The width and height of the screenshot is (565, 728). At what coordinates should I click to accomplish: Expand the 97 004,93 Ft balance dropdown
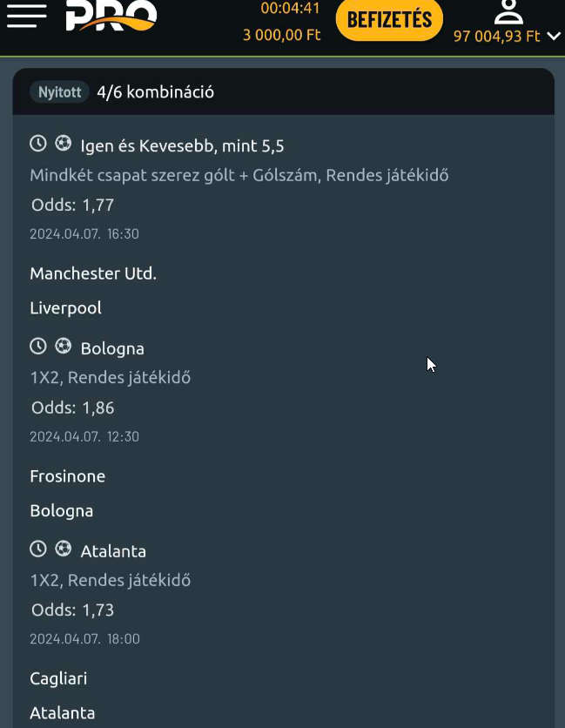tap(554, 37)
